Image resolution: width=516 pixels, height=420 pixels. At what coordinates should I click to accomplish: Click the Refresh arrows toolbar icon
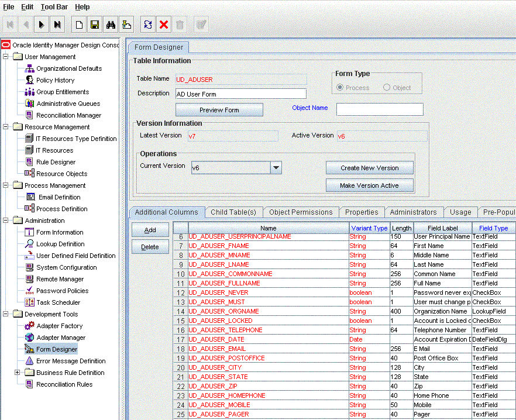pos(148,25)
